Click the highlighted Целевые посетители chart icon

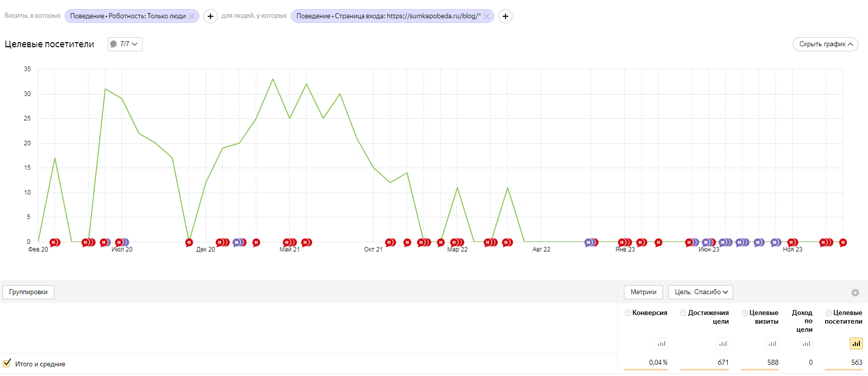(x=856, y=344)
